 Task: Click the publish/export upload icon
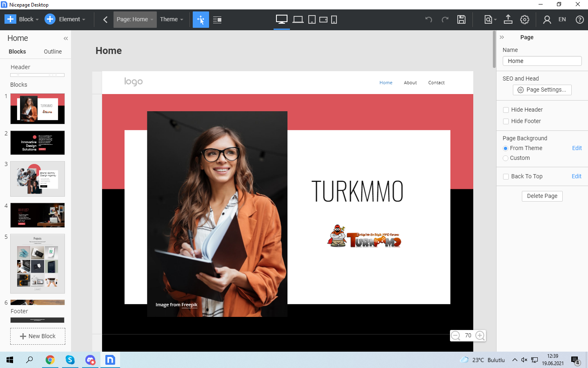508,19
